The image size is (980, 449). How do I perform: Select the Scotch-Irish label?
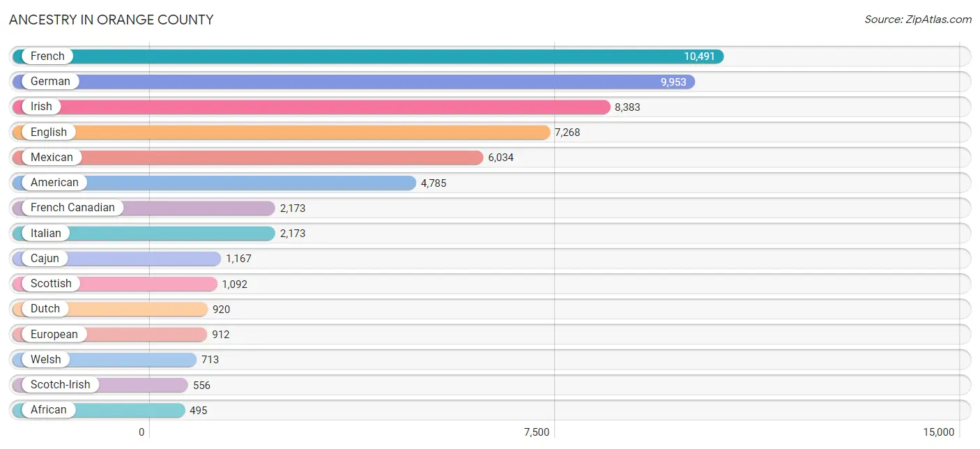(61, 385)
